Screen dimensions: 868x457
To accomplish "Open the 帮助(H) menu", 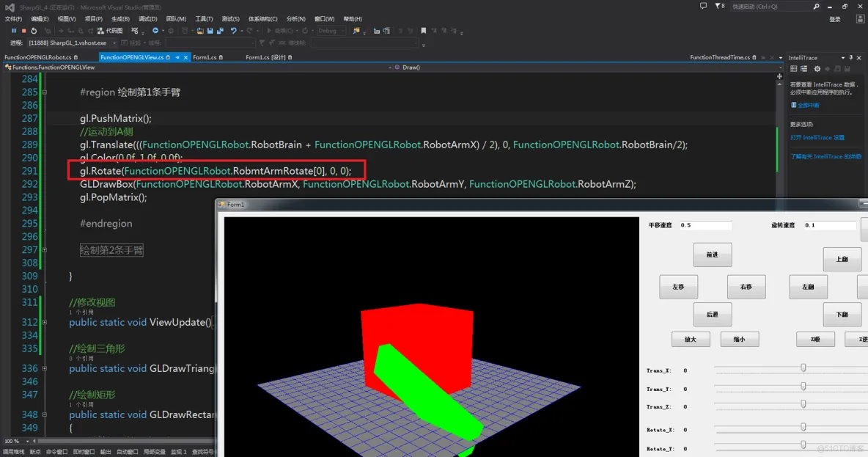I will (353, 19).
